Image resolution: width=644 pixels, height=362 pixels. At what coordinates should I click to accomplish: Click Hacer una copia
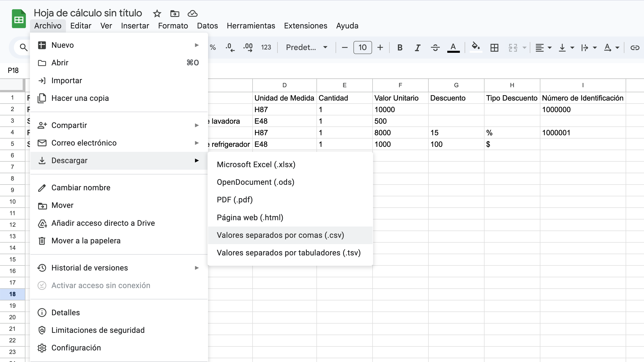coord(80,98)
